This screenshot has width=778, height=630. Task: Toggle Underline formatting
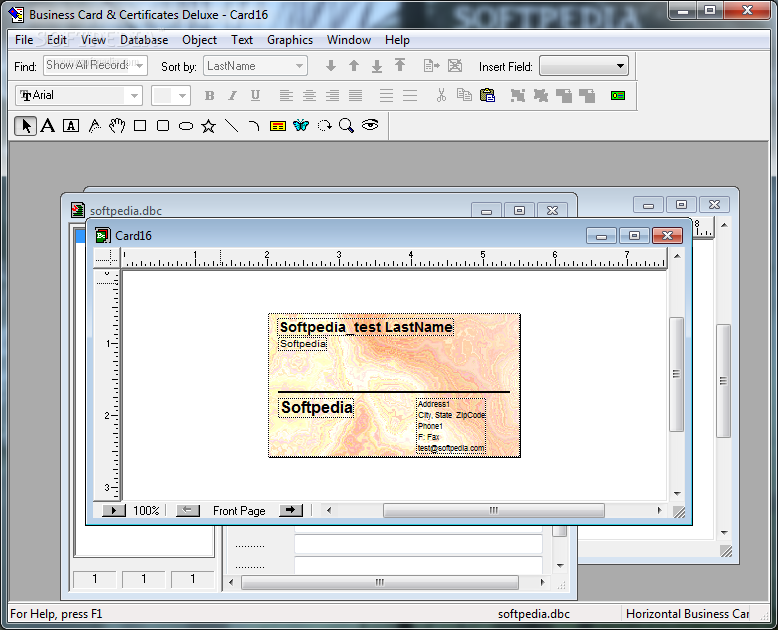click(x=255, y=95)
